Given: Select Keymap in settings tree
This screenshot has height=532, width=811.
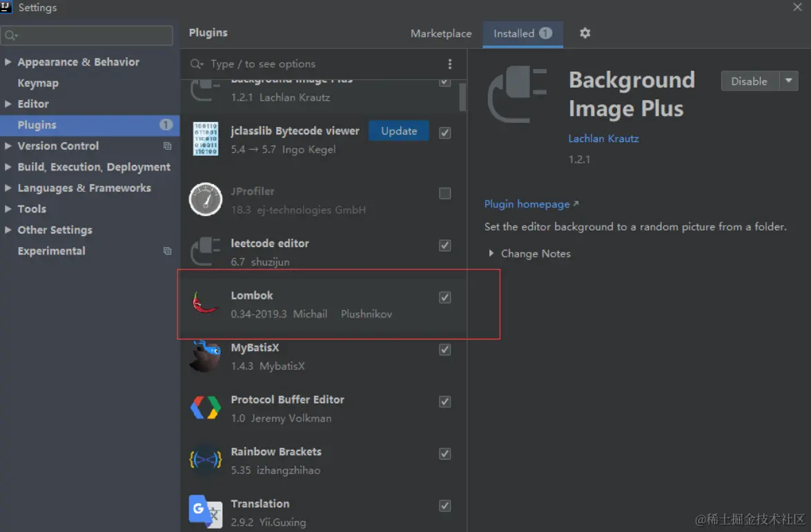Looking at the screenshot, I should coord(38,83).
